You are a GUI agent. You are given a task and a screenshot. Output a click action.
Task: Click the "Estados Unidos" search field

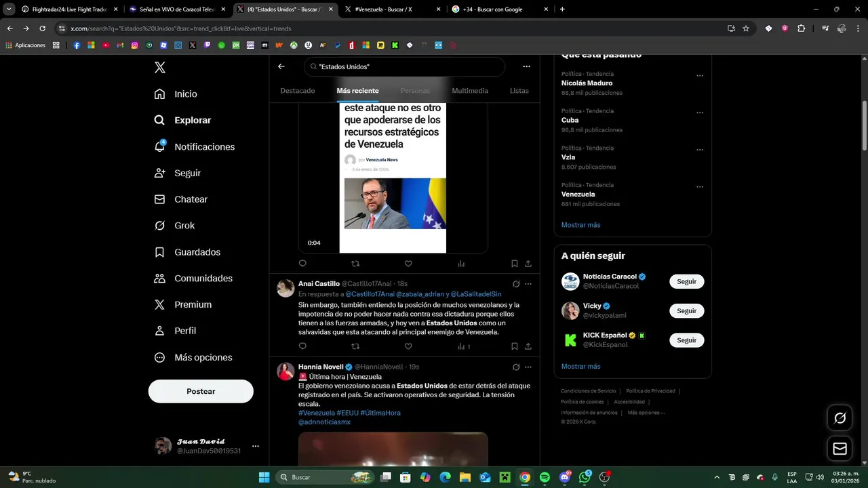click(405, 66)
